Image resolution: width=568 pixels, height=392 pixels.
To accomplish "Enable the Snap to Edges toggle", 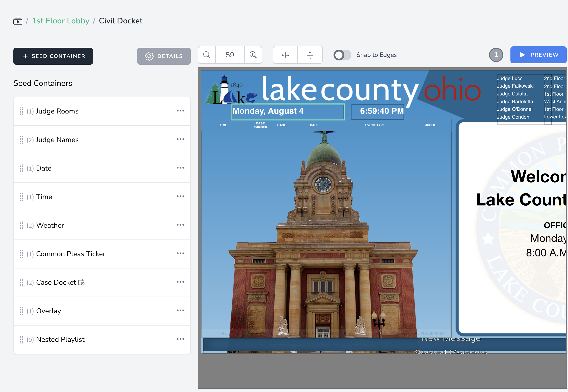I will [342, 55].
